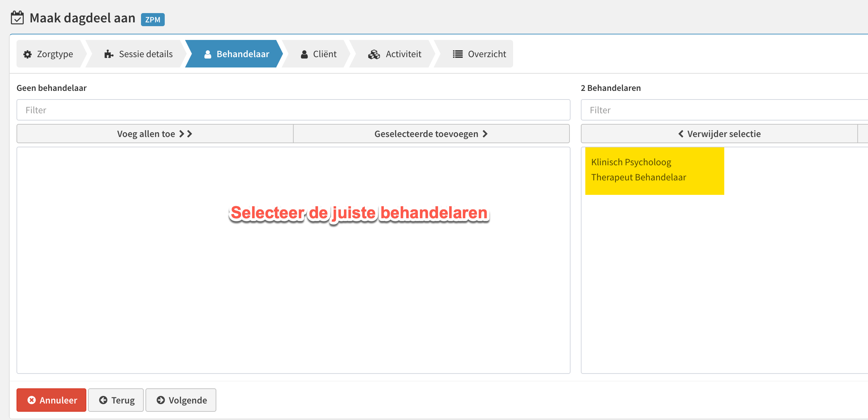
Task: Select Therapeut Behandelaar in the selected list
Action: point(639,177)
